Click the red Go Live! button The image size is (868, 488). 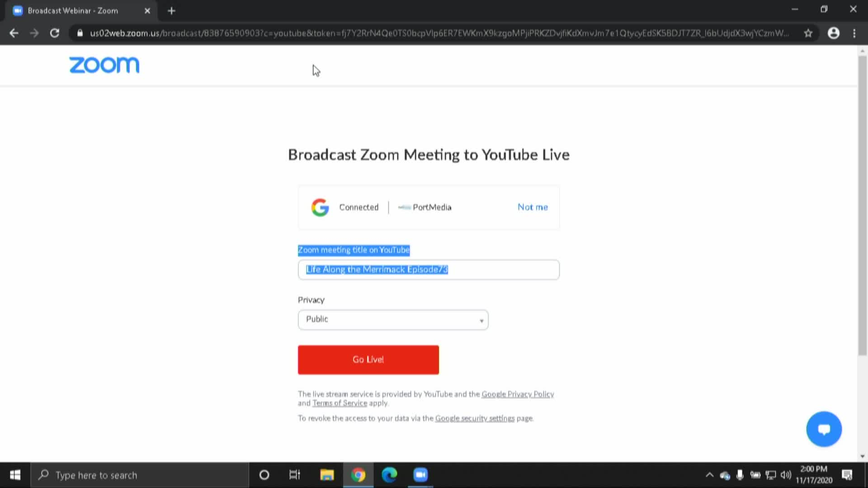pos(368,360)
